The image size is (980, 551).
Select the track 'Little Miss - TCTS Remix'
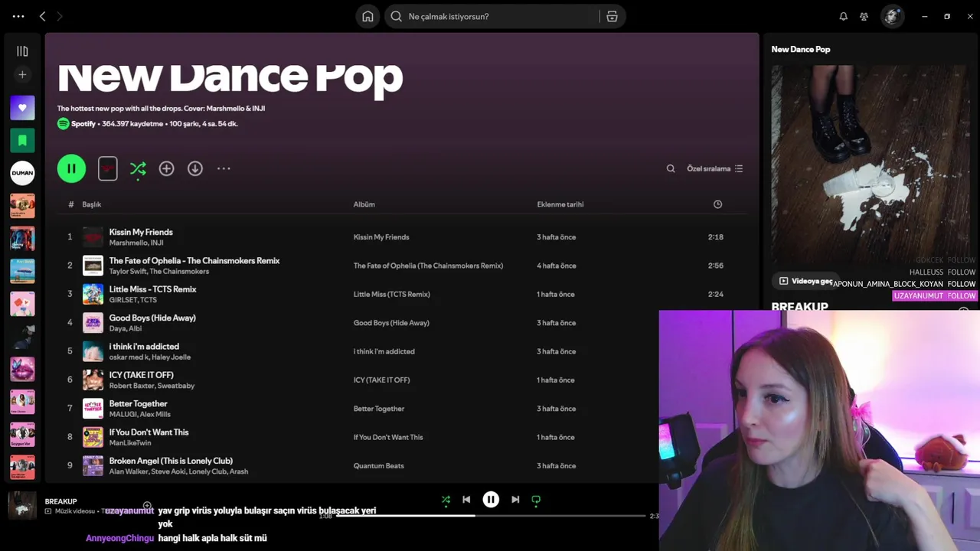[152, 289]
